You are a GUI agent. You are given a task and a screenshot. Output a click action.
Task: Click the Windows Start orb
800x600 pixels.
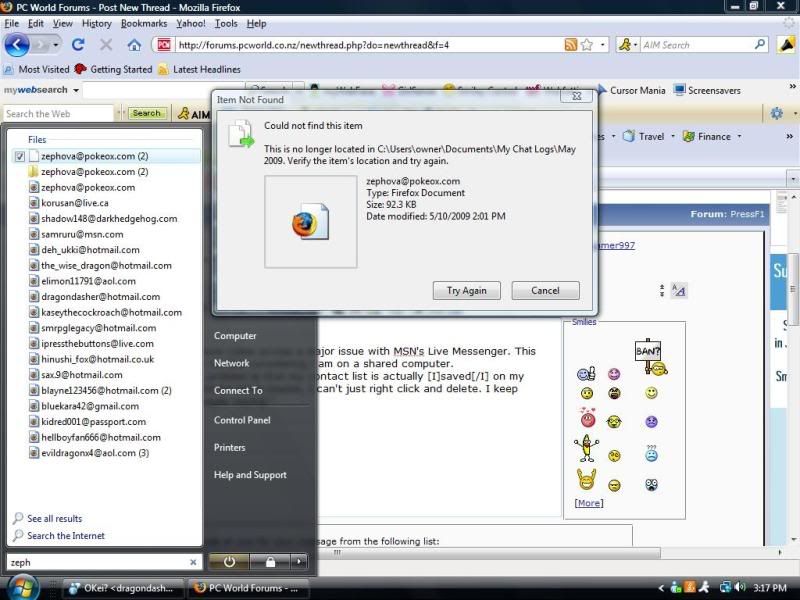click(23, 587)
